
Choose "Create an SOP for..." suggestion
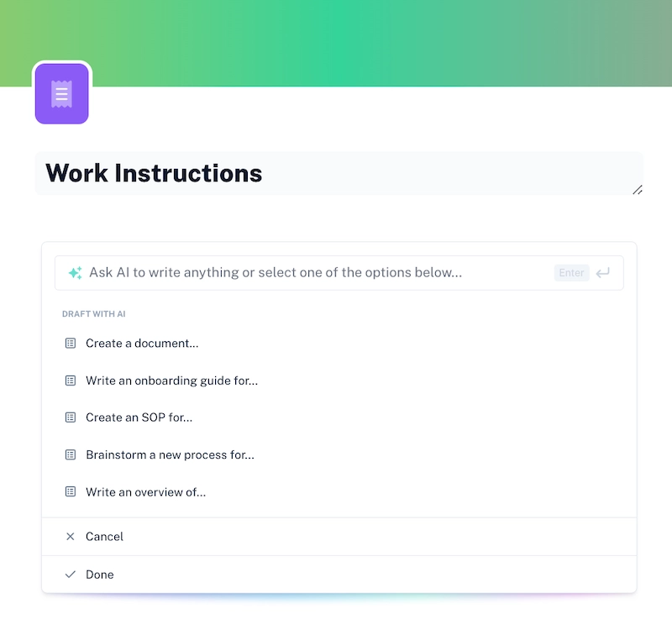point(139,417)
